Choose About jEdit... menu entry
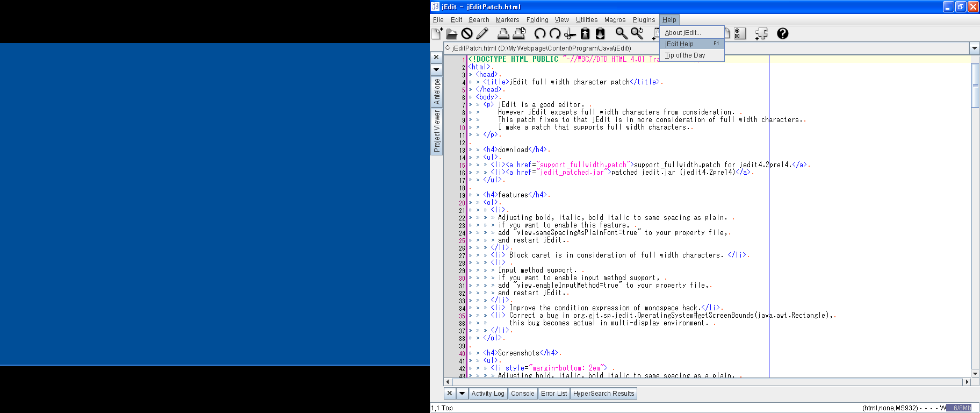This screenshot has width=980, height=413. (692, 33)
